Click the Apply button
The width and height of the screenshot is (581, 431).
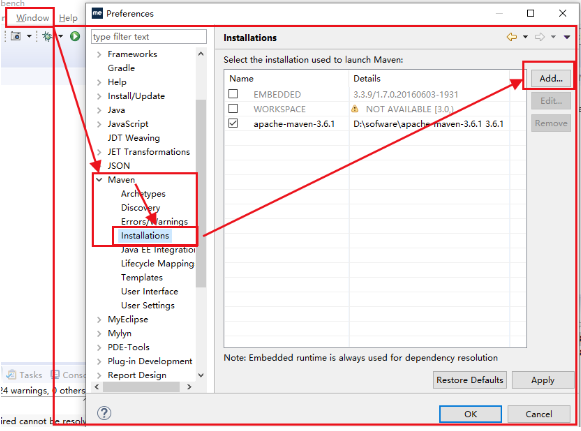542,380
